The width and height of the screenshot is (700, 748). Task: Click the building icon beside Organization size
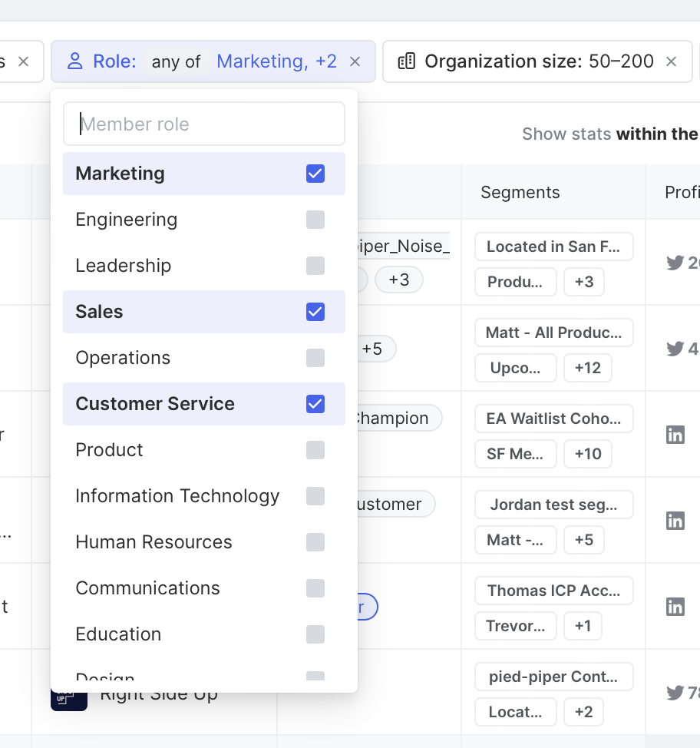407,61
